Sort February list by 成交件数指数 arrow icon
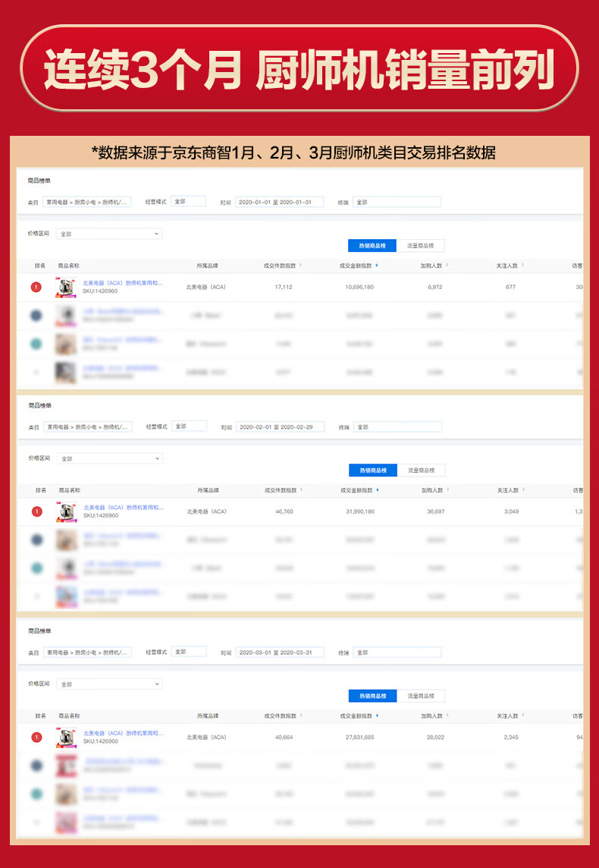The image size is (599, 868). pos(302,490)
